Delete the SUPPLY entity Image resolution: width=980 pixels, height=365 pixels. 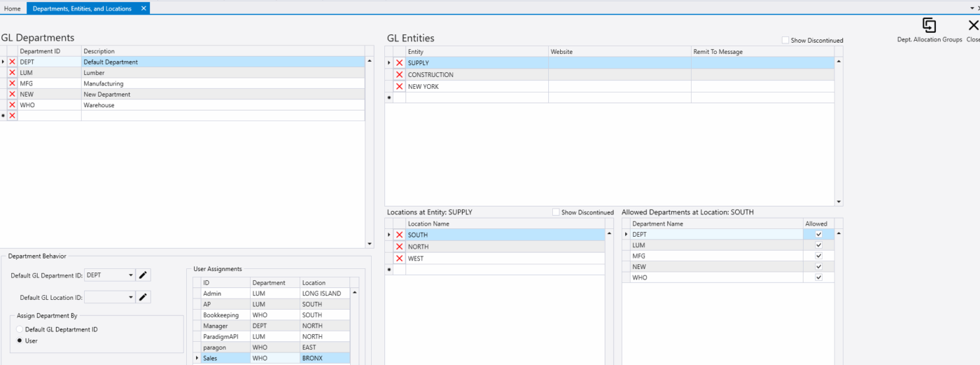(400, 63)
